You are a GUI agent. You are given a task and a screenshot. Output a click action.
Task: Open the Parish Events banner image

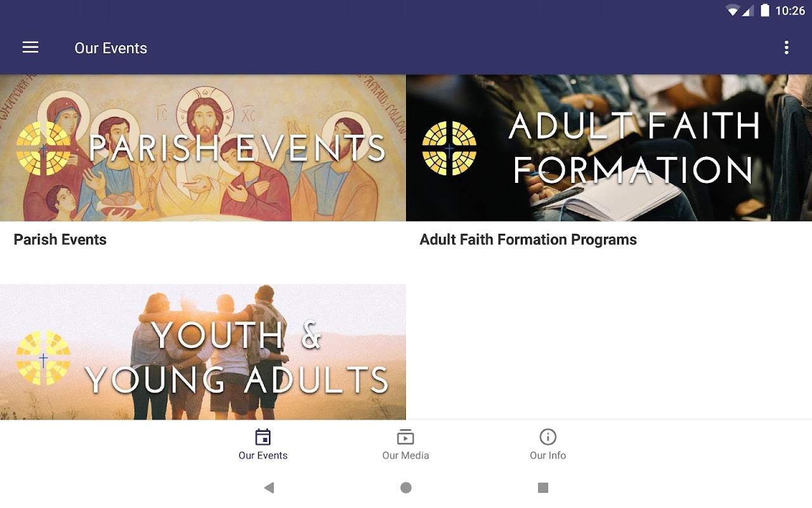click(x=203, y=148)
